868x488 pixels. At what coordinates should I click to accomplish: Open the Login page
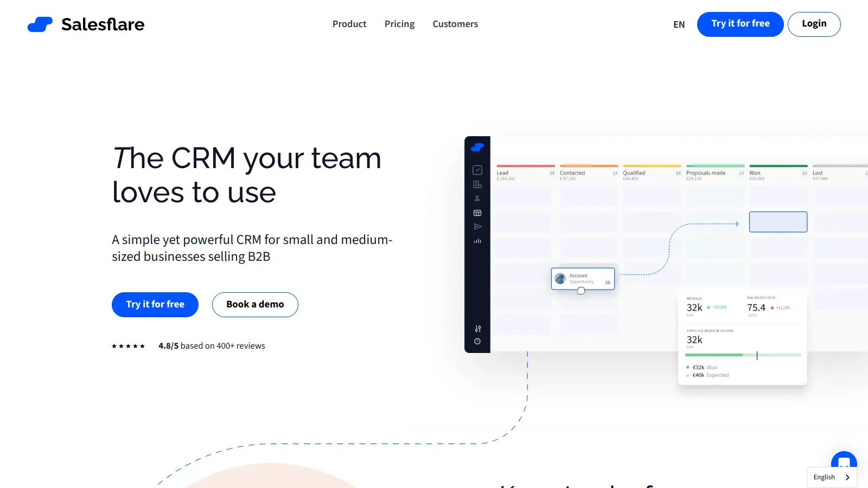tap(814, 24)
